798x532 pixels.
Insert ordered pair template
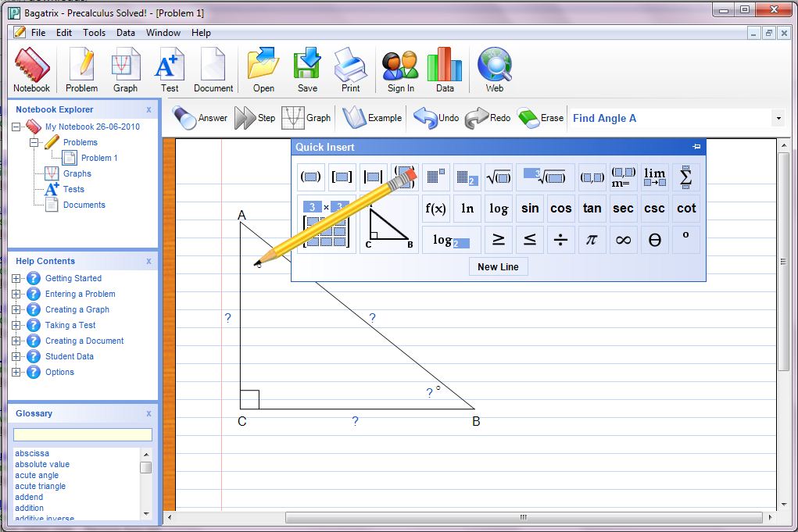[x=592, y=177]
